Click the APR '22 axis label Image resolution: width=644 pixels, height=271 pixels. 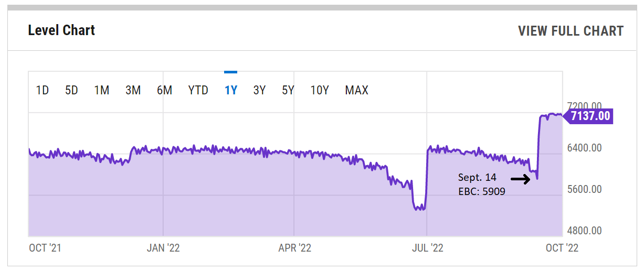(x=294, y=248)
